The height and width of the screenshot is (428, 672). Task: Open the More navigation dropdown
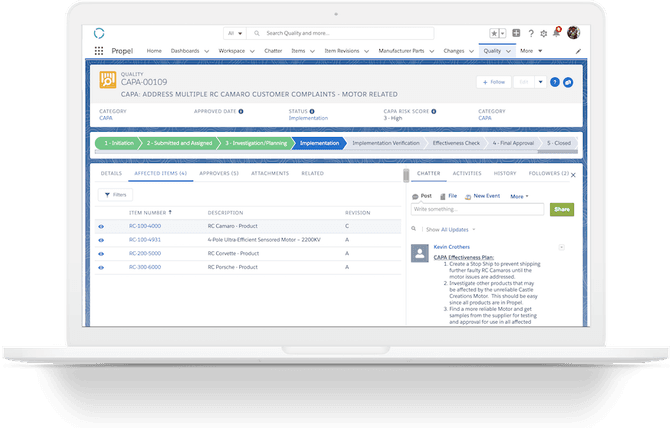531,51
